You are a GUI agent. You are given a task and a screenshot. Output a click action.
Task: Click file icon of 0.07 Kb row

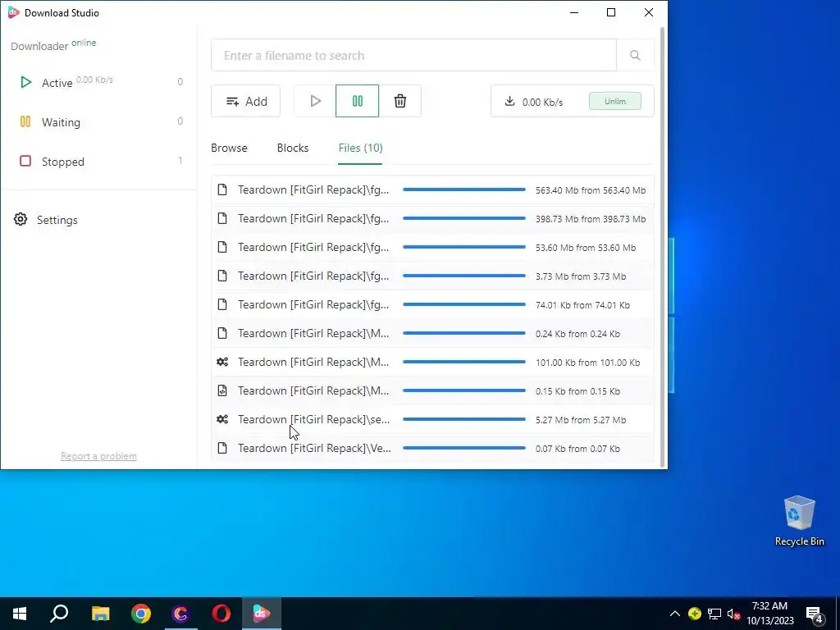(222, 448)
